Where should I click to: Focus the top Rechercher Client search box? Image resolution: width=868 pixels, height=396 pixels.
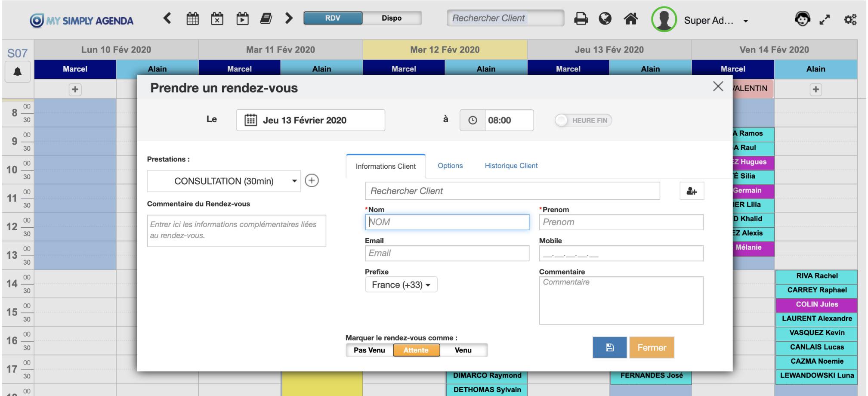pyautogui.click(x=505, y=18)
